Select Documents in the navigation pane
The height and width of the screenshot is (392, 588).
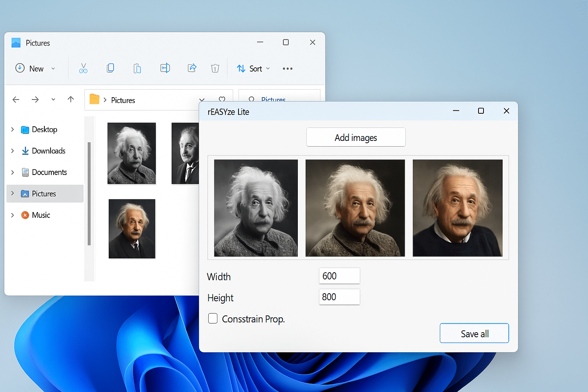[49, 172]
